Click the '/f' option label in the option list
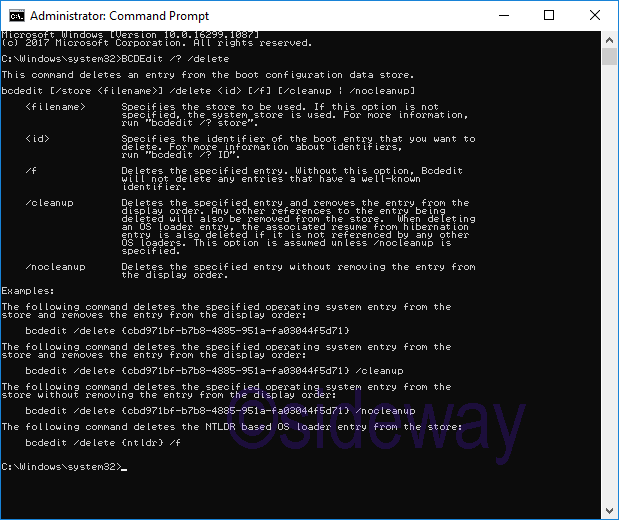This screenshot has width=619, height=520. [x=32, y=171]
